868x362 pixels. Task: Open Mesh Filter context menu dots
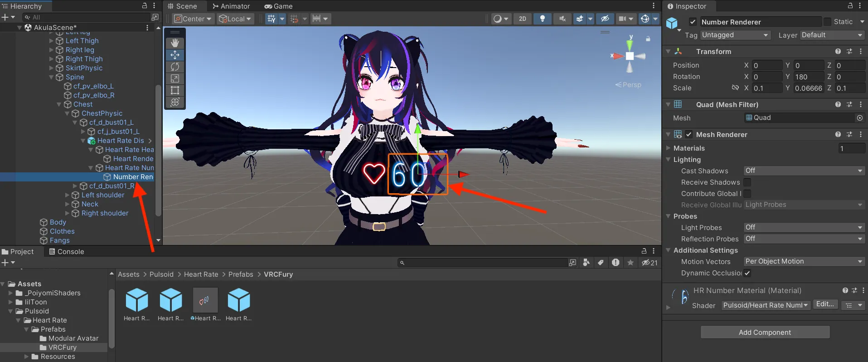click(861, 105)
